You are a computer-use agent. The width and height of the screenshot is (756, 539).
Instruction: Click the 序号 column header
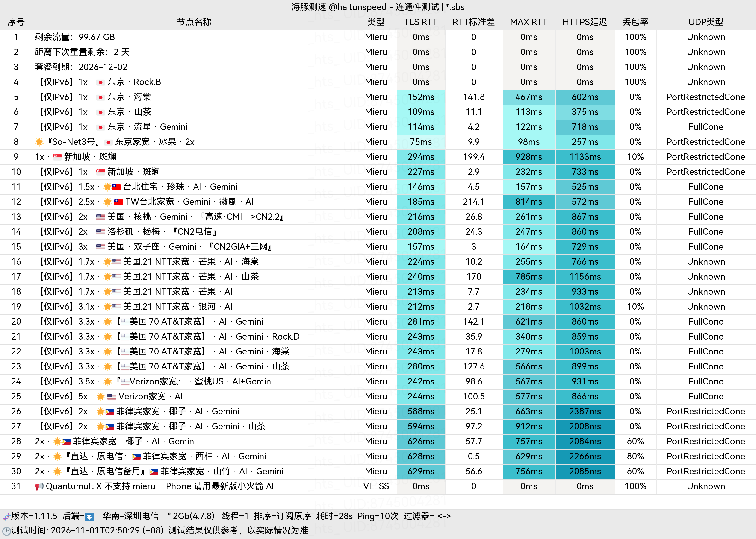(16, 22)
